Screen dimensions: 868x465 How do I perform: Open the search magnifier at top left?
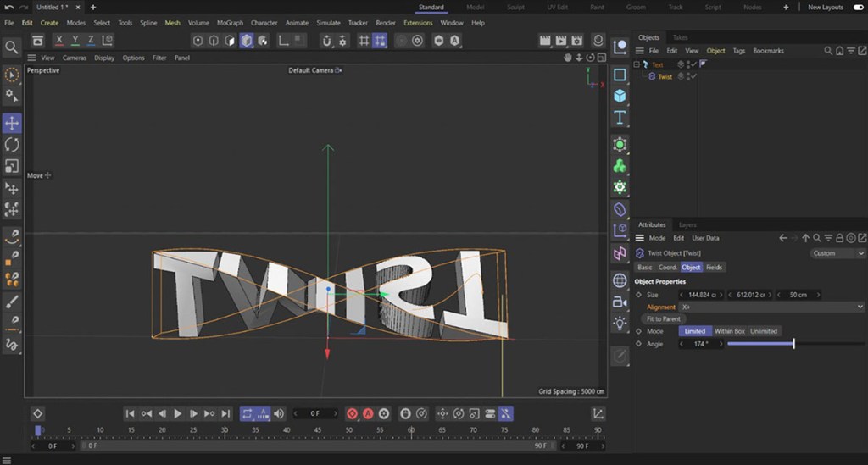click(x=12, y=47)
